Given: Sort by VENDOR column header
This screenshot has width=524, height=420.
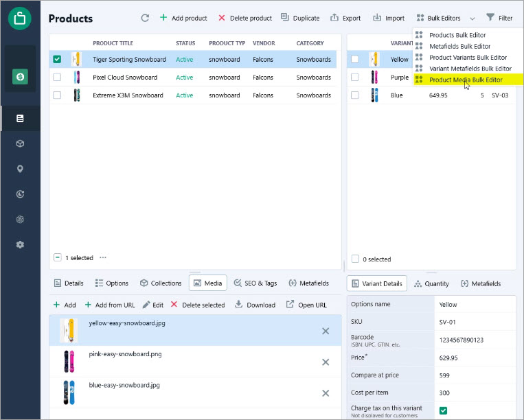Looking at the screenshot, I should tap(264, 43).
